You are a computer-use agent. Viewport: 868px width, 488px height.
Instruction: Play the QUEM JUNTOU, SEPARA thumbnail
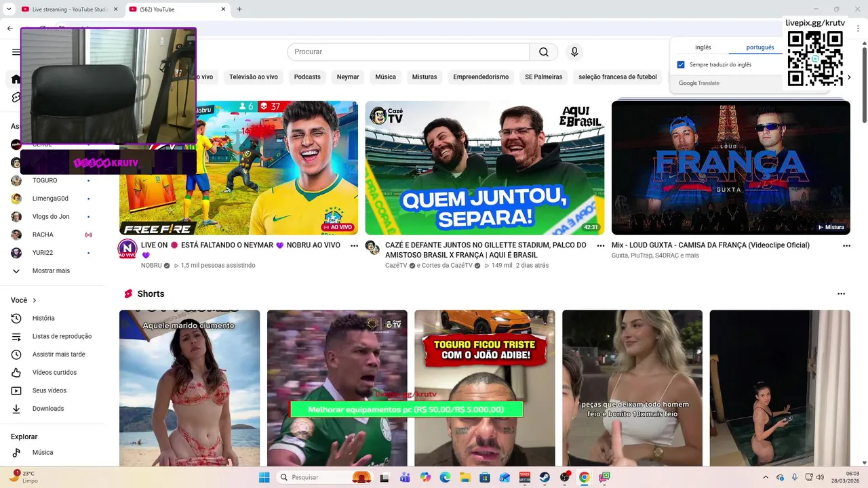[485, 168]
